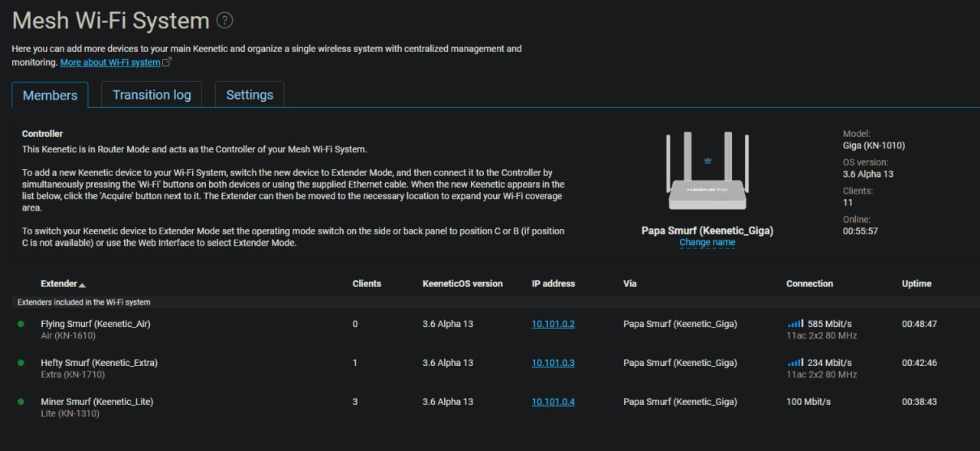Click the 11ac 2x2 80 MHz label for Flying Smurf
Screen dimensions: 980x451
(822, 336)
